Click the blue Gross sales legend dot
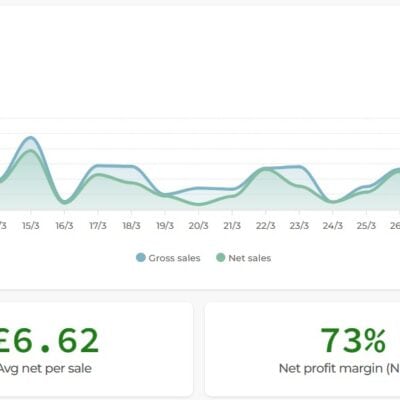Viewport: 400px width, 400px height. point(141,258)
